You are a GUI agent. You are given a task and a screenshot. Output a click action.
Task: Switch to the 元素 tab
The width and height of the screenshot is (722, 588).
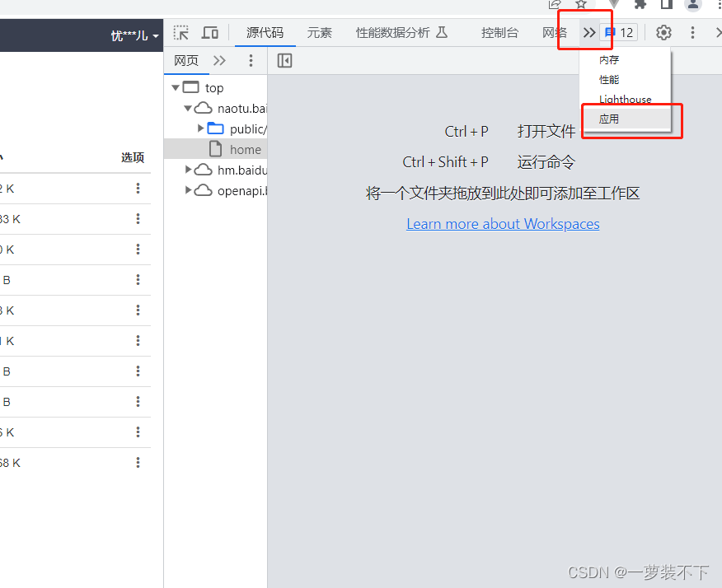(x=320, y=33)
